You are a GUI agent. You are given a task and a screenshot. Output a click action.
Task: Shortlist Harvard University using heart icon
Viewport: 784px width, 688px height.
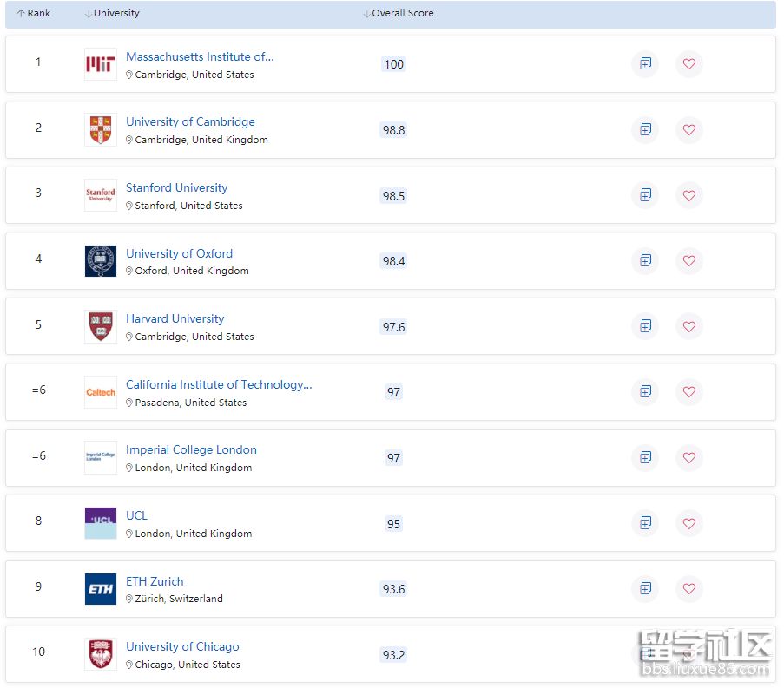tap(688, 326)
